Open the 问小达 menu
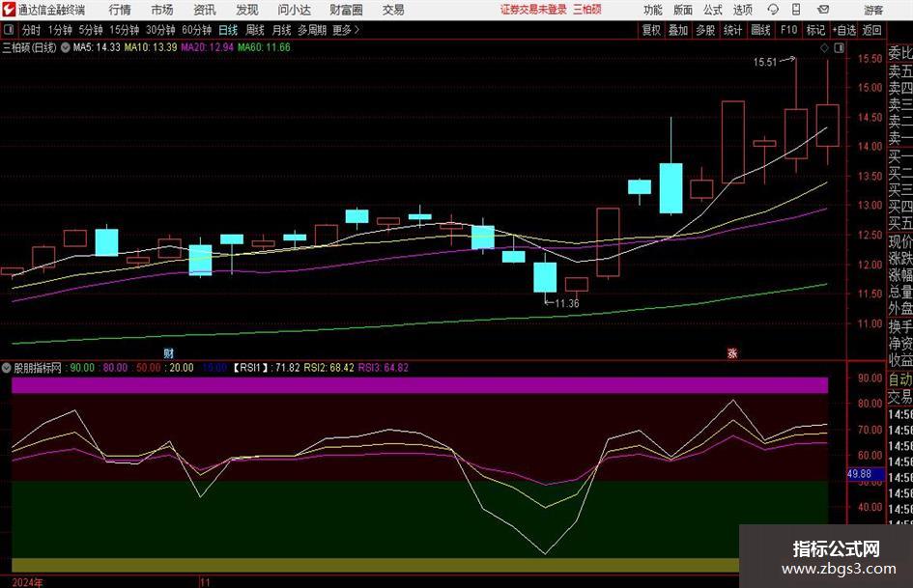Image resolution: width=913 pixels, height=588 pixels. pos(294,10)
